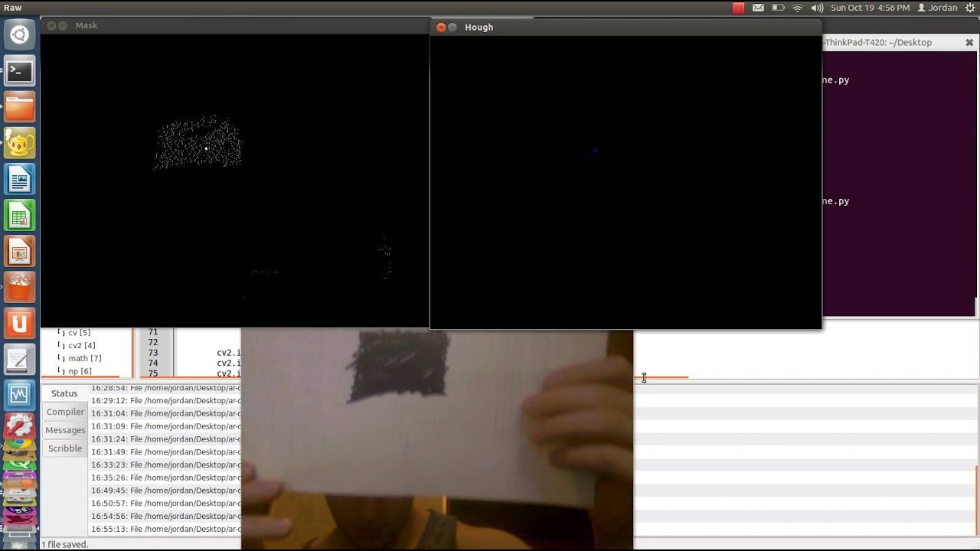Click line number 73 in editor margin
Screen dimensions: 980x551
coord(153,353)
